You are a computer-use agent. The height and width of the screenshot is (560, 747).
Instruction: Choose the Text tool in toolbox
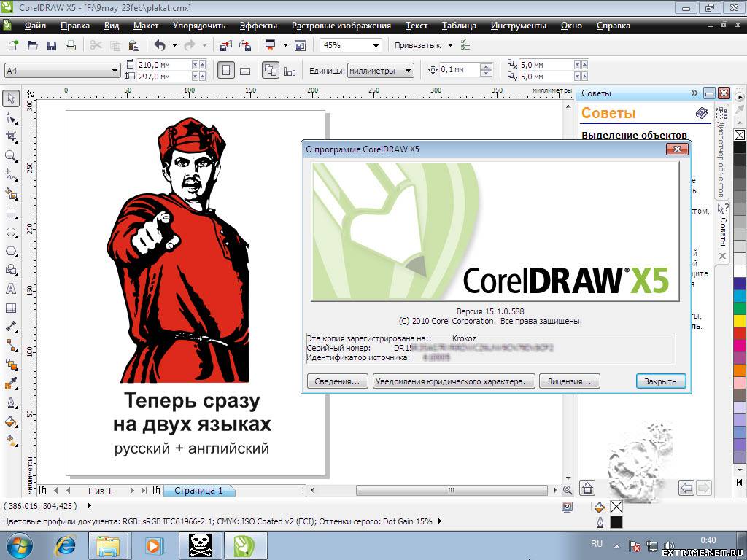(11, 289)
